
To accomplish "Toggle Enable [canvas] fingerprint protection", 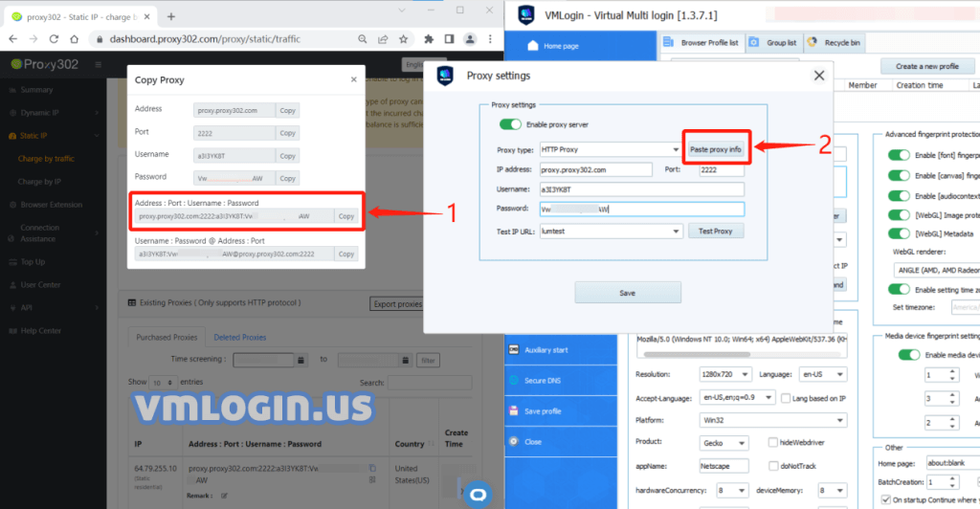I will click(899, 175).
